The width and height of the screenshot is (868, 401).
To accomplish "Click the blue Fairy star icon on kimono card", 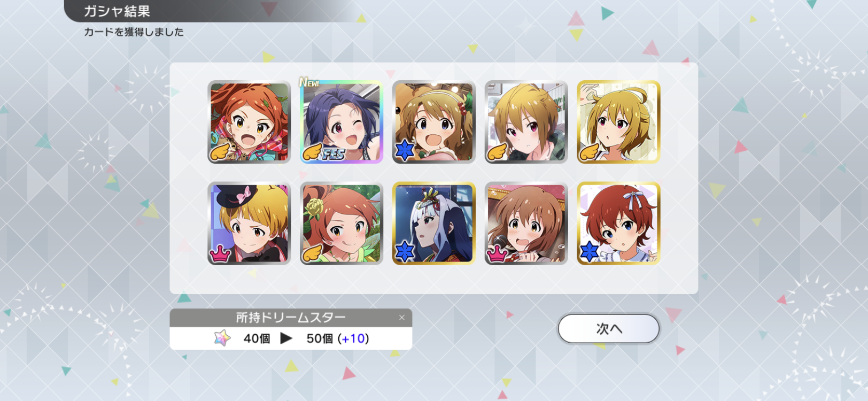I will [405, 251].
